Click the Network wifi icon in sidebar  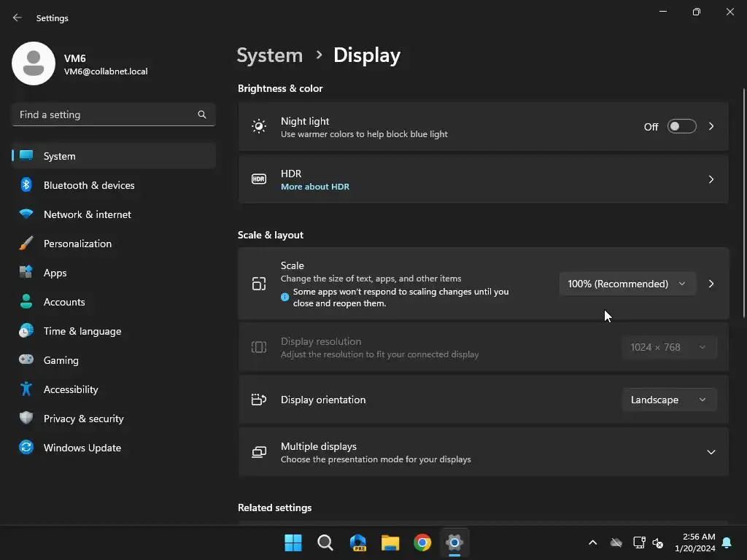click(26, 214)
